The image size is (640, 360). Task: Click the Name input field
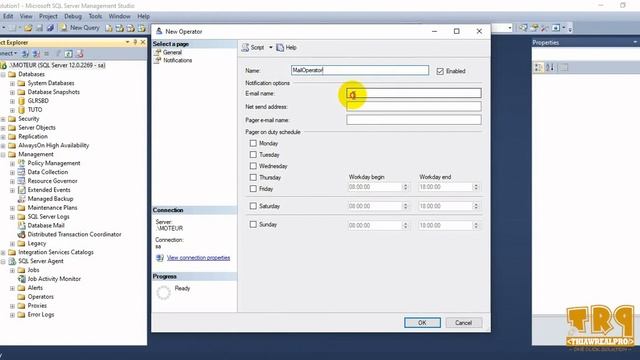coord(360,70)
